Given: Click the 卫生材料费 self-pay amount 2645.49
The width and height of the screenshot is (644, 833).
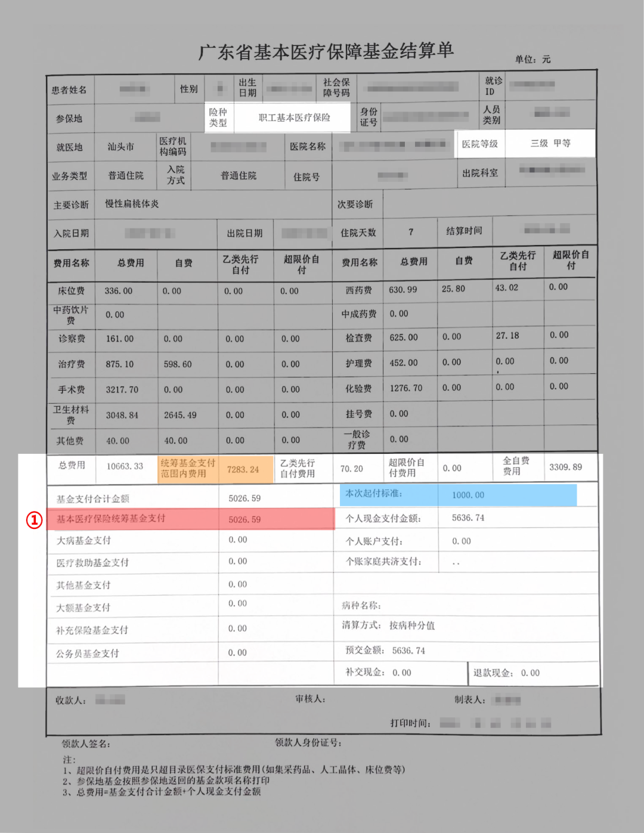Looking at the screenshot, I should pos(180,415).
